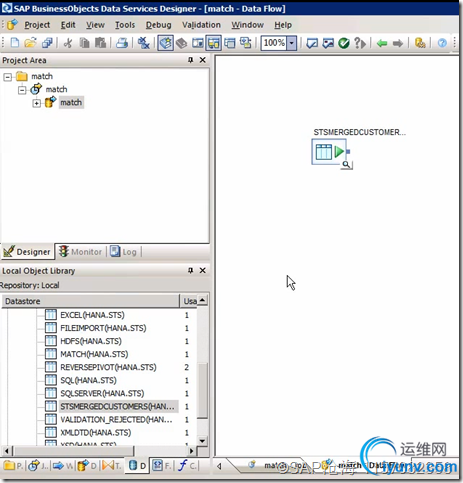The height and width of the screenshot is (483, 463).
Task: Click the Central Object Library icon
Action: [x=182, y=43]
